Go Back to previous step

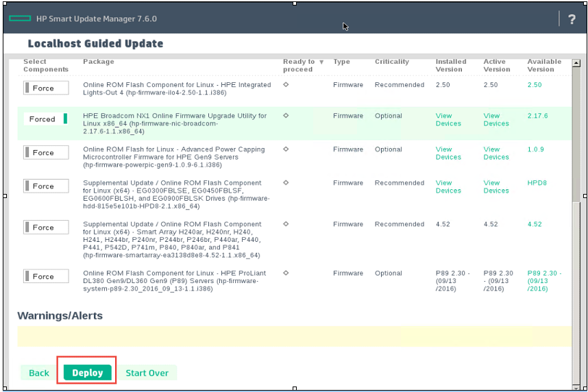click(39, 373)
